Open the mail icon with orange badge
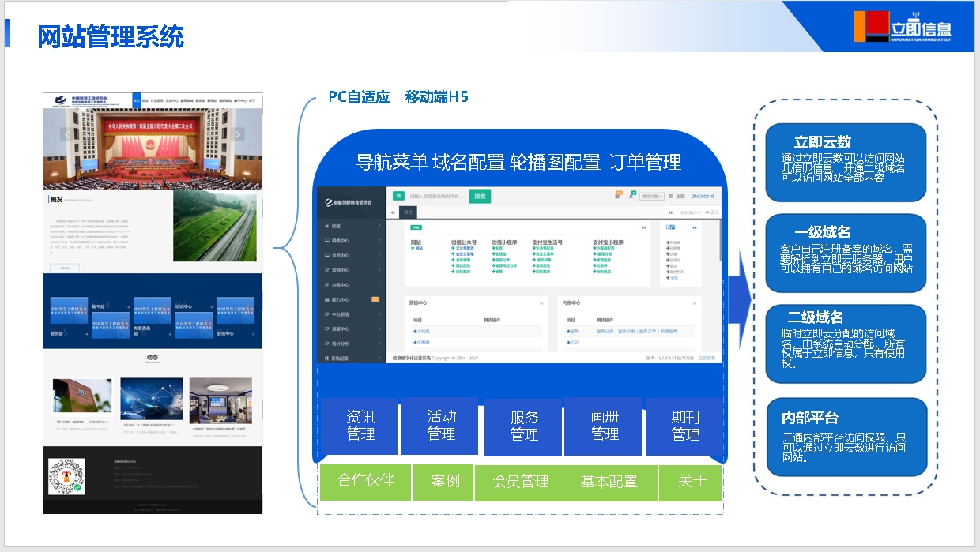Viewport: 980px width, 552px height. (x=618, y=195)
